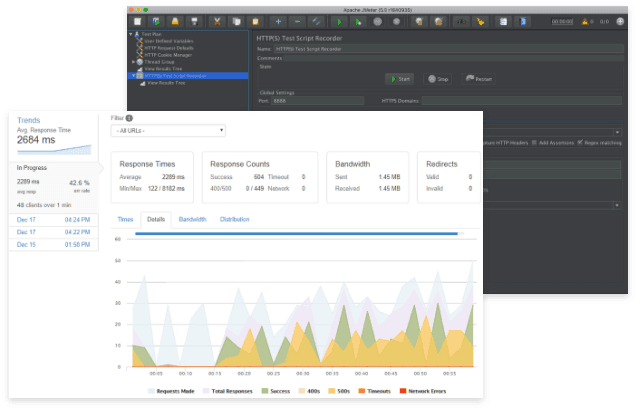Click the Port field showing 8888
Image resolution: width=637 pixels, height=410 pixels.
(318, 101)
